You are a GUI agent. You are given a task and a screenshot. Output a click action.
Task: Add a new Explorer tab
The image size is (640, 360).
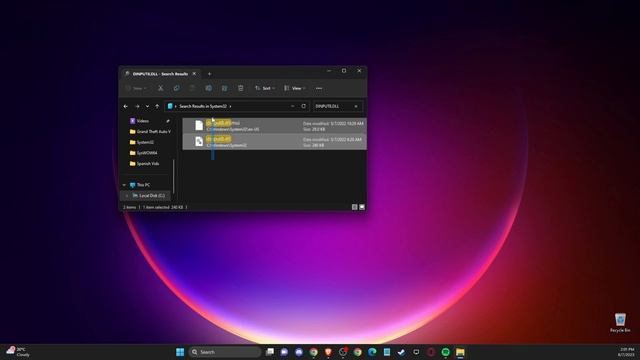209,74
